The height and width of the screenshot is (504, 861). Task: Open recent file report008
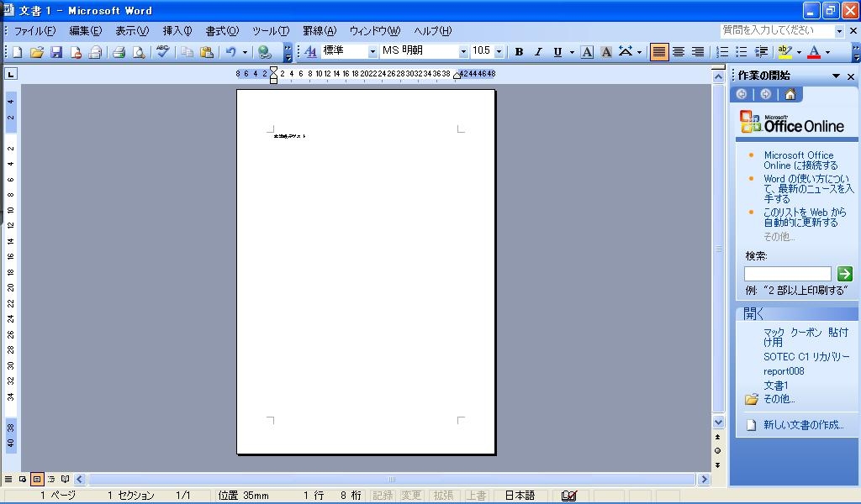coord(784,371)
